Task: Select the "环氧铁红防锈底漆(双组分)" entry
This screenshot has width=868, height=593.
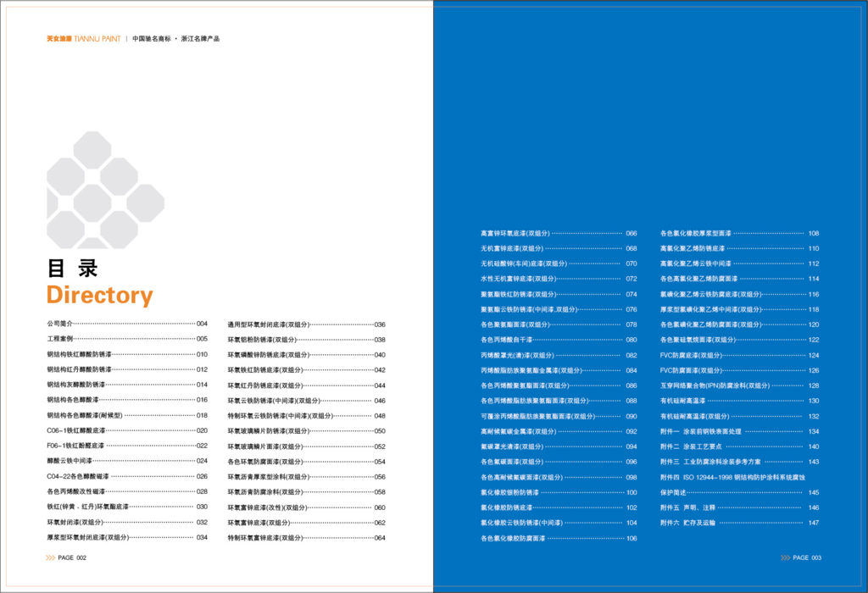Action: 307,370
